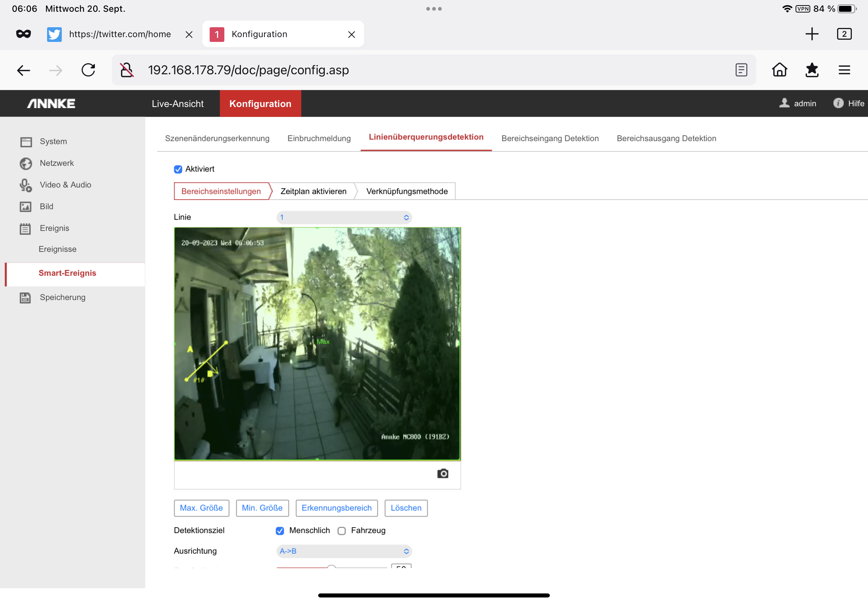Uncheck the Aktiviert checkbox
The image size is (868, 603).
[178, 169]
